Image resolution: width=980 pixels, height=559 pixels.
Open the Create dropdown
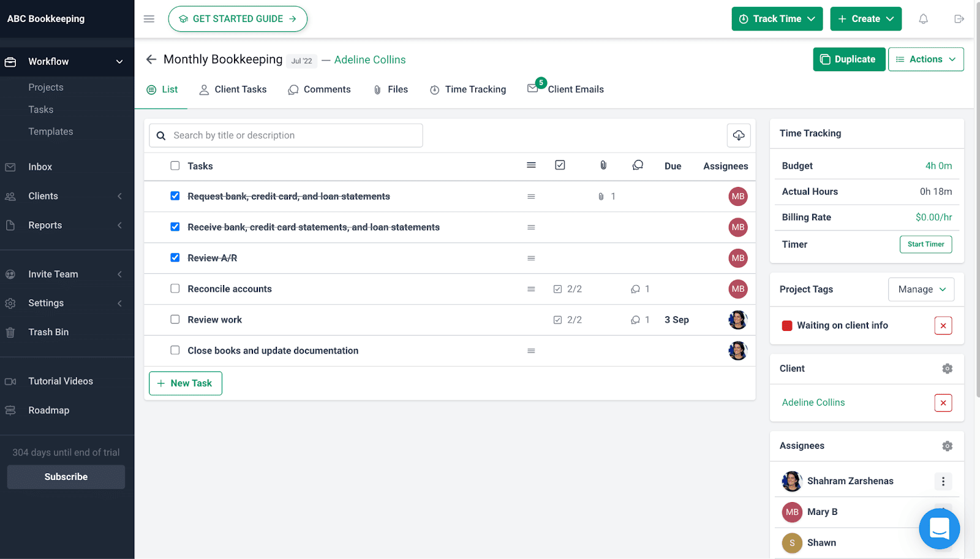tap(865, 19)
